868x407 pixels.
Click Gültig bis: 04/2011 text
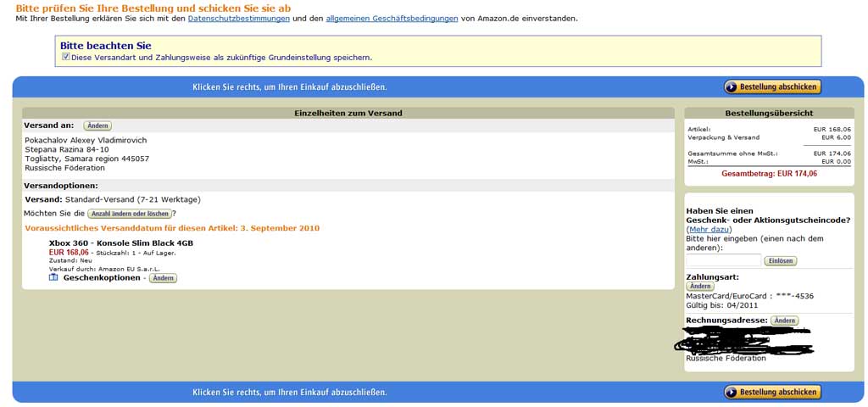click(x=722, y=305)
